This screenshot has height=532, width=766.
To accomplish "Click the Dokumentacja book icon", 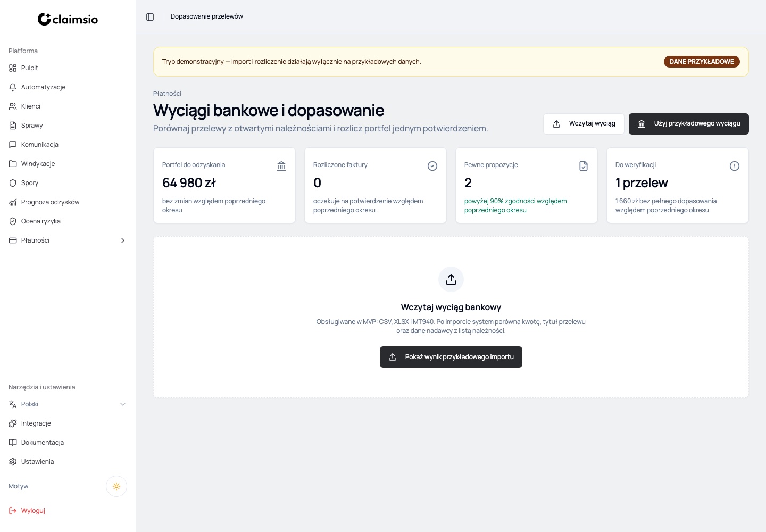I will (13, 443).
